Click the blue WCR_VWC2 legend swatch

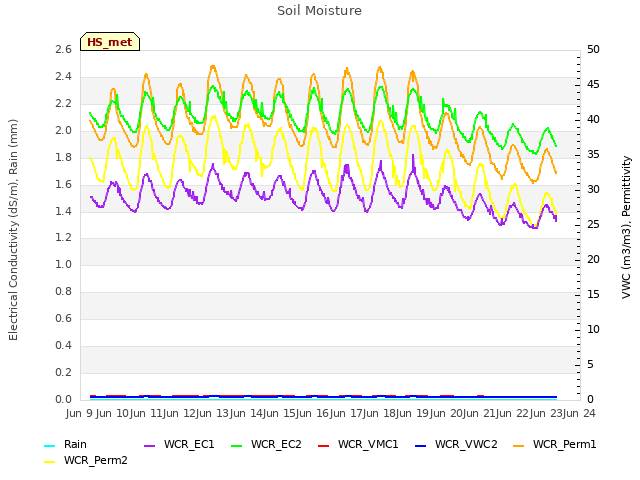(x=421, y=445)
